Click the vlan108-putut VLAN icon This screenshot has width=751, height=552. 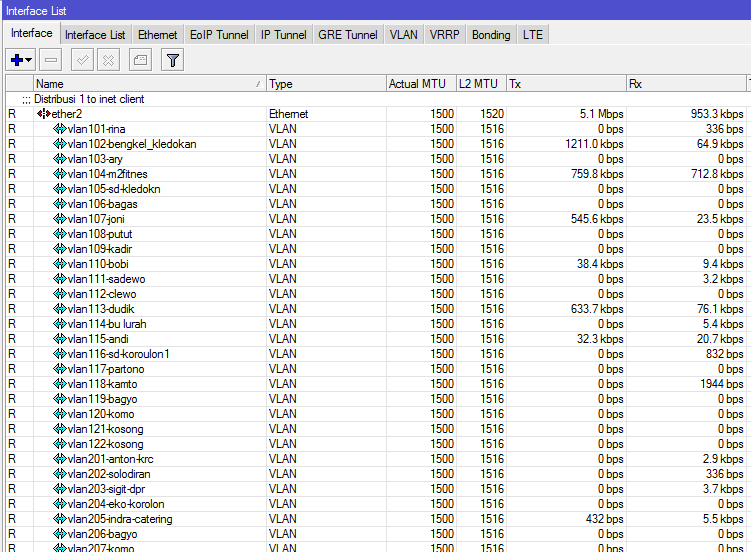pos(59,234)
